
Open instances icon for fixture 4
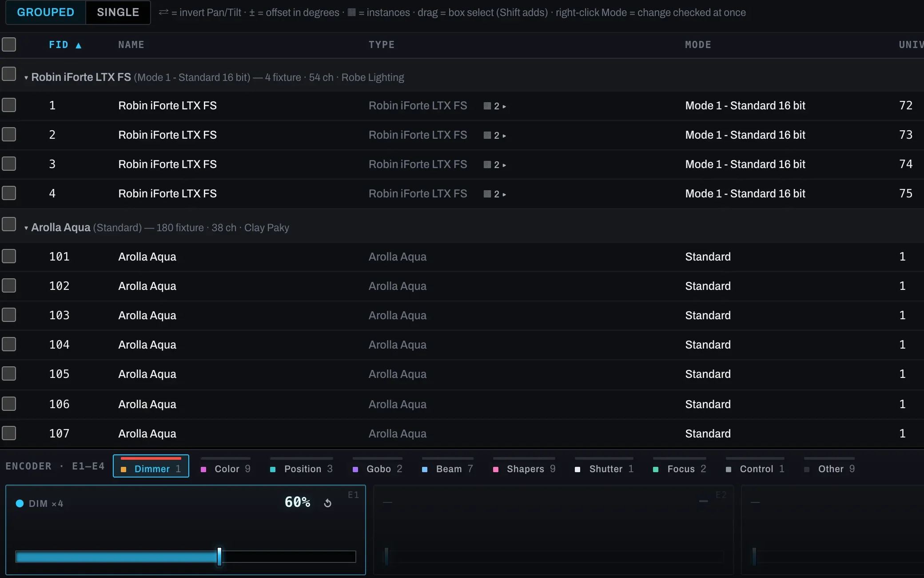click(487, 194)
